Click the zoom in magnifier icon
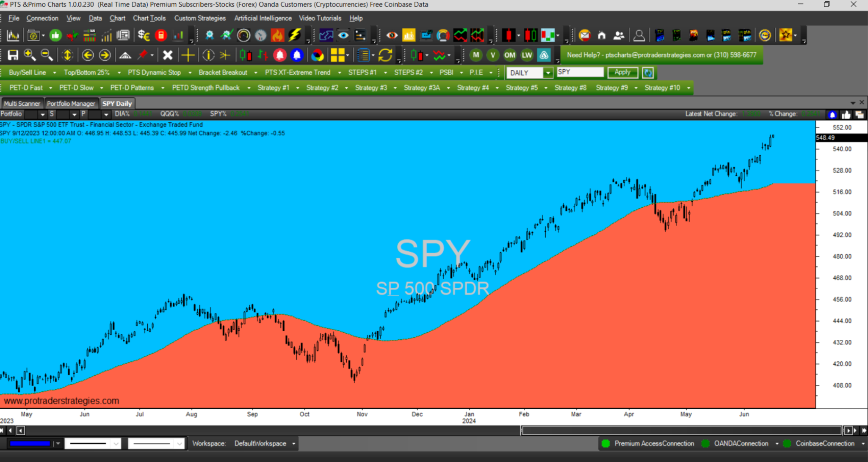 tap(29, 55)
